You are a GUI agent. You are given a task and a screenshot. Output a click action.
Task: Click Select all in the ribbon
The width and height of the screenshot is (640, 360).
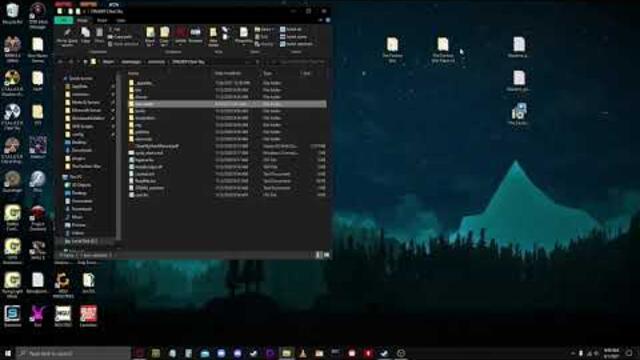(291, 29)
